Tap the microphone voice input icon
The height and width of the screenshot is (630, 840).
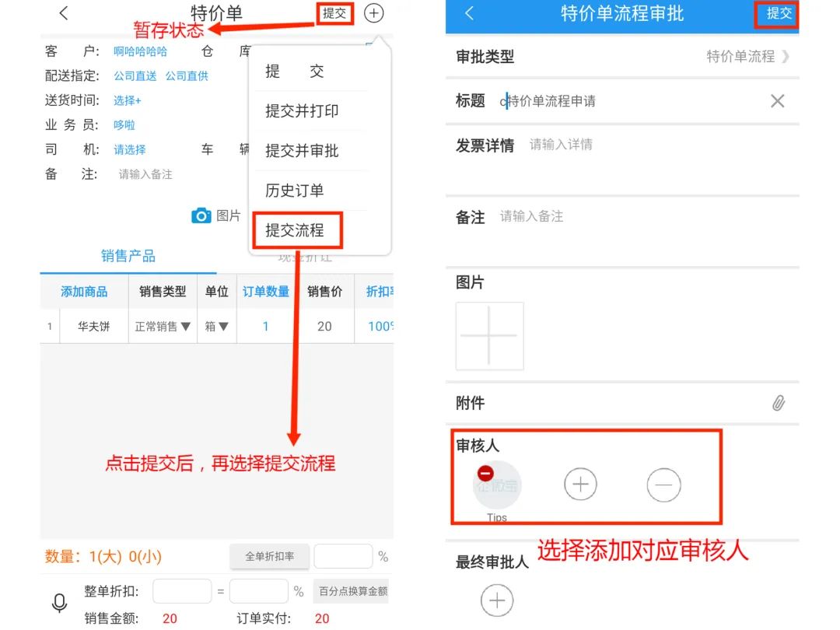[x=59, y=604]
